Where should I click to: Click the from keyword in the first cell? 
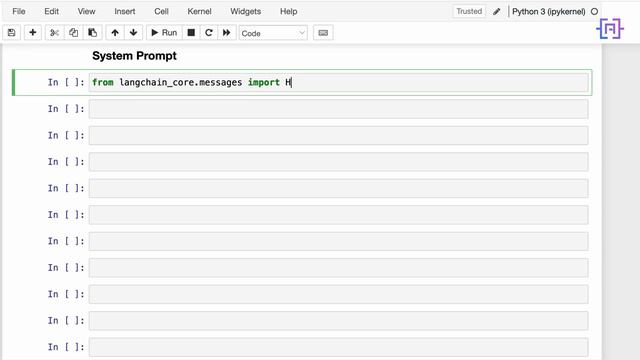coord(103,82)
